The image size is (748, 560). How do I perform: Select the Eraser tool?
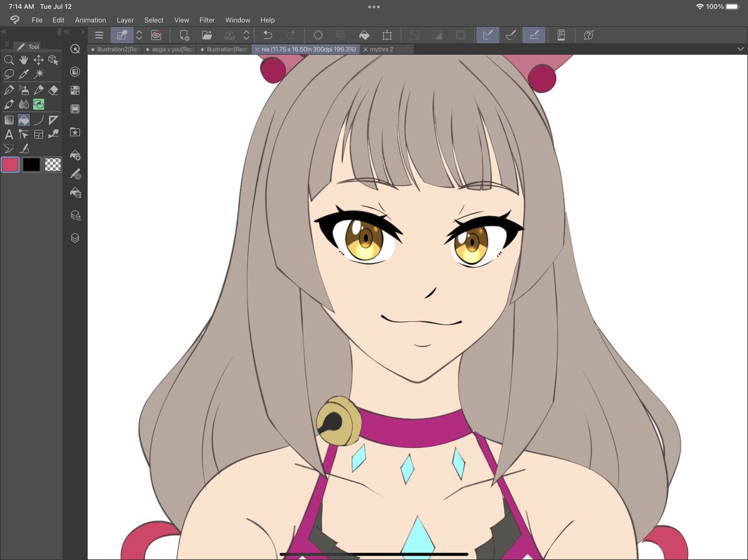click(x=54, y=90)
